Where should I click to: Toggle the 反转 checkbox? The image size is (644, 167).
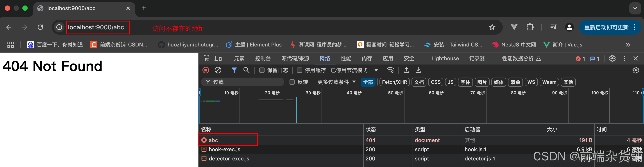pyautogui.click(x=292, y=82)
